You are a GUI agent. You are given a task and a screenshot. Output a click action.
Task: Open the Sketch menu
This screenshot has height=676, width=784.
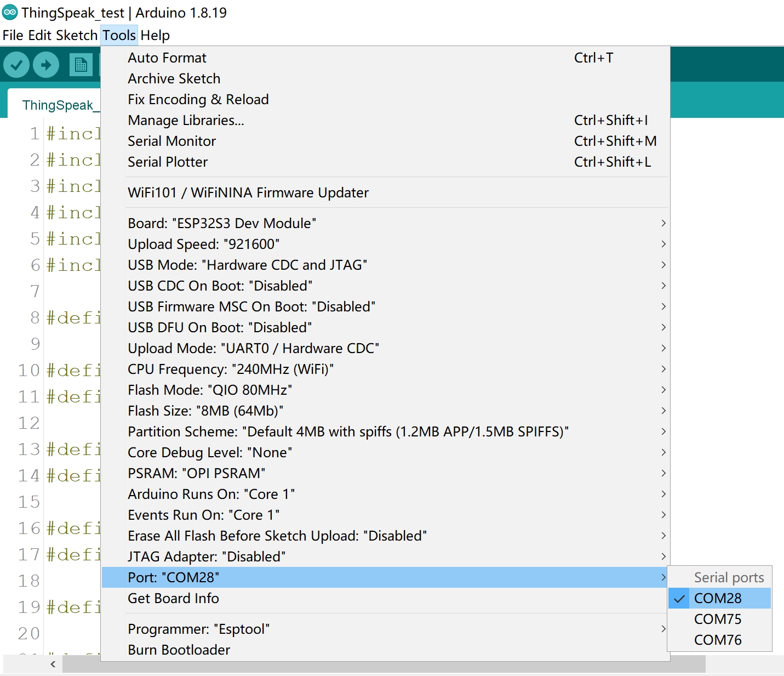pos(77,35)
